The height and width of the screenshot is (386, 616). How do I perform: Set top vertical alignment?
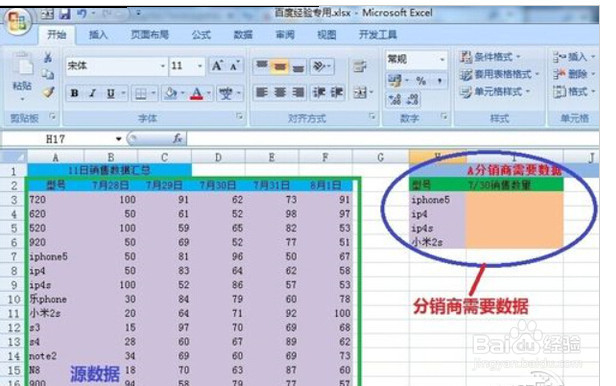click(262, 66)
